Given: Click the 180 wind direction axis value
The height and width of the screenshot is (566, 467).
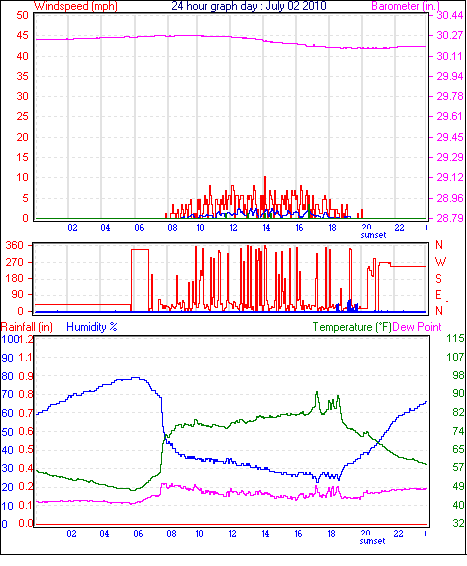Looking at the screenshot, I should (15, 278).
